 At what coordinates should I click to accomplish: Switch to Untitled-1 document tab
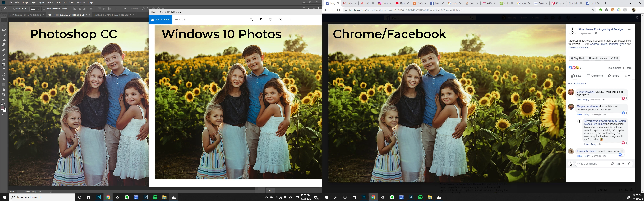[x=112, y=15]
